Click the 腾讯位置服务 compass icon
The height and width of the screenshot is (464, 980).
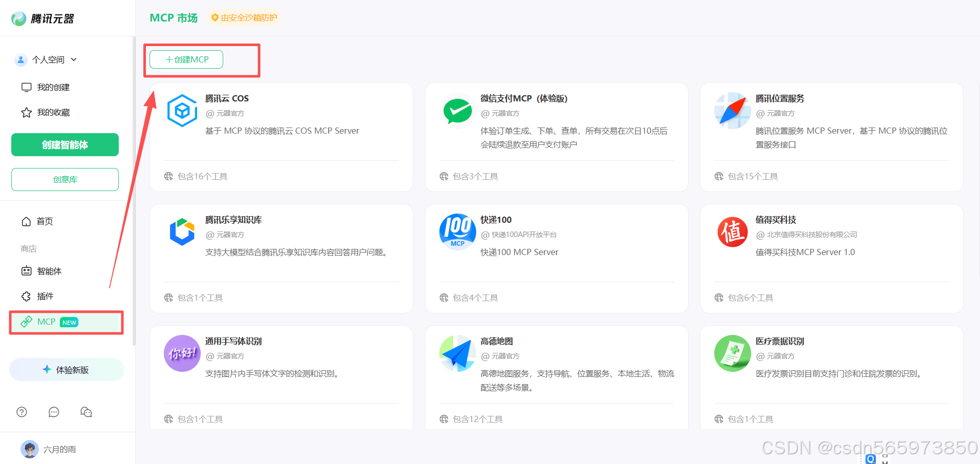[733, 111]
